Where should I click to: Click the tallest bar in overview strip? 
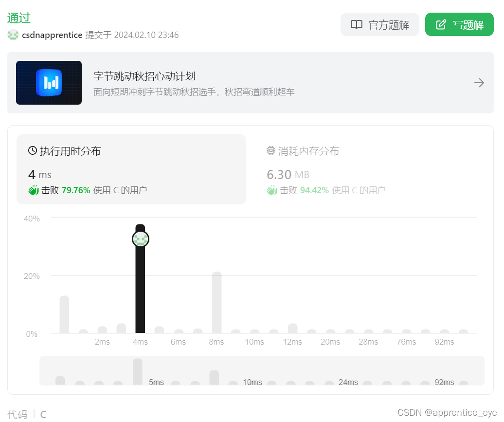click(x=138, y=371)
